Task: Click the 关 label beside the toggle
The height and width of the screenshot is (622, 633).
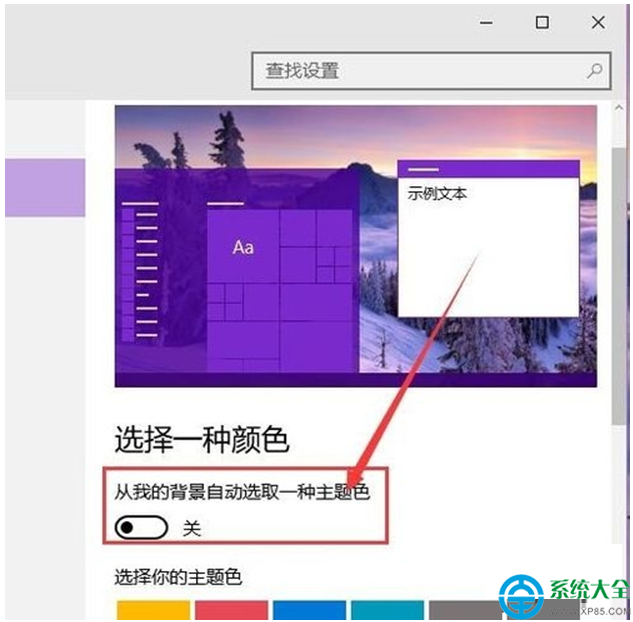Action: click(x=191, y=527)
